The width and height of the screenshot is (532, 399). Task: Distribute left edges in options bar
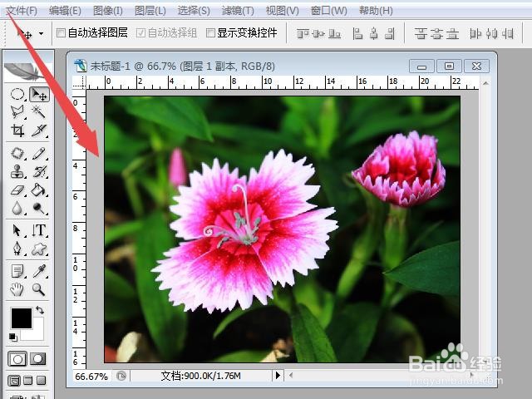(475, 33)
